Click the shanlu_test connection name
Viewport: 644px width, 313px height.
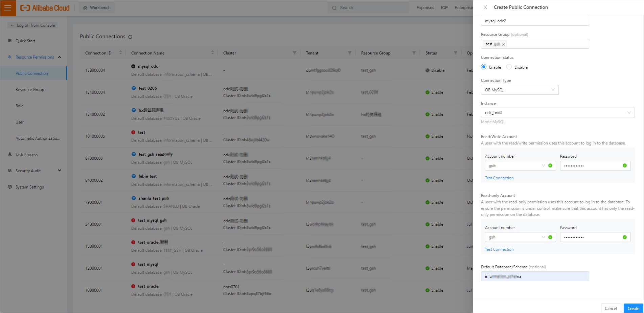pos(154,198)
